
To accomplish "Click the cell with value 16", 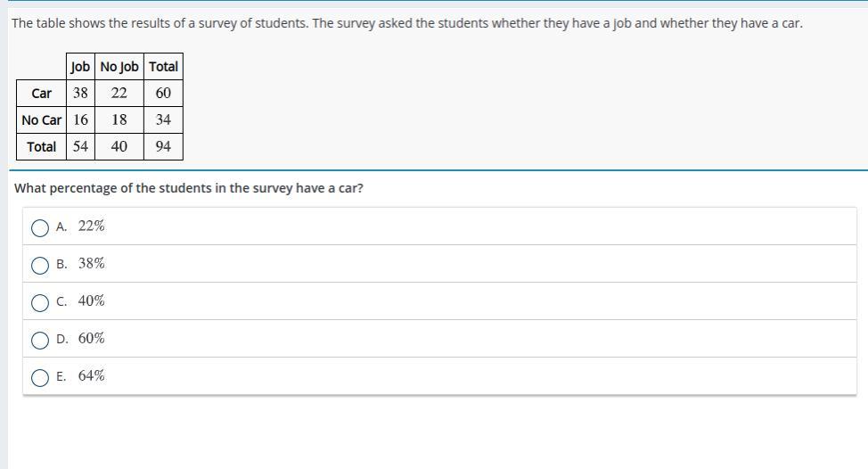I will [80, 119].
